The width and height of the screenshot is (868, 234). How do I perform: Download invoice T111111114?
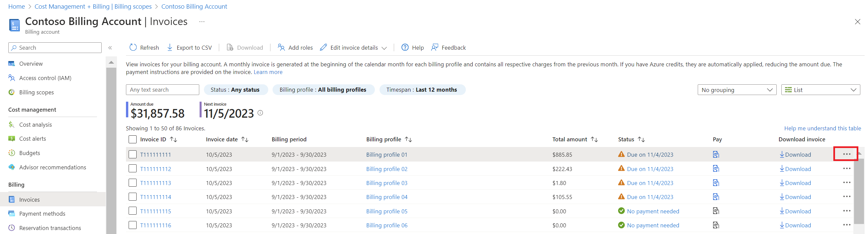tap(795, 197)
